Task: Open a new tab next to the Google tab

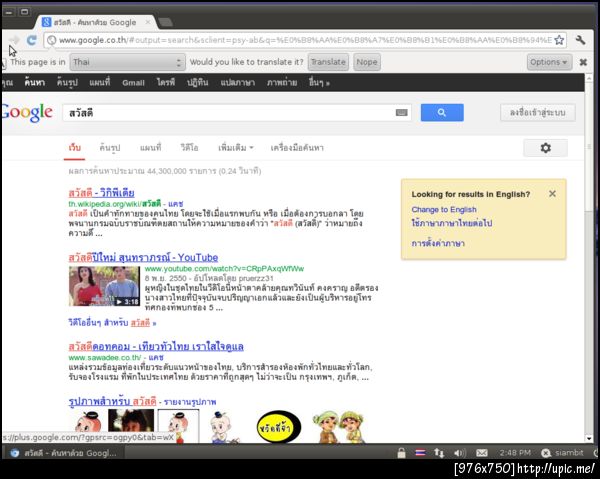Action: (x=165, y=22)
